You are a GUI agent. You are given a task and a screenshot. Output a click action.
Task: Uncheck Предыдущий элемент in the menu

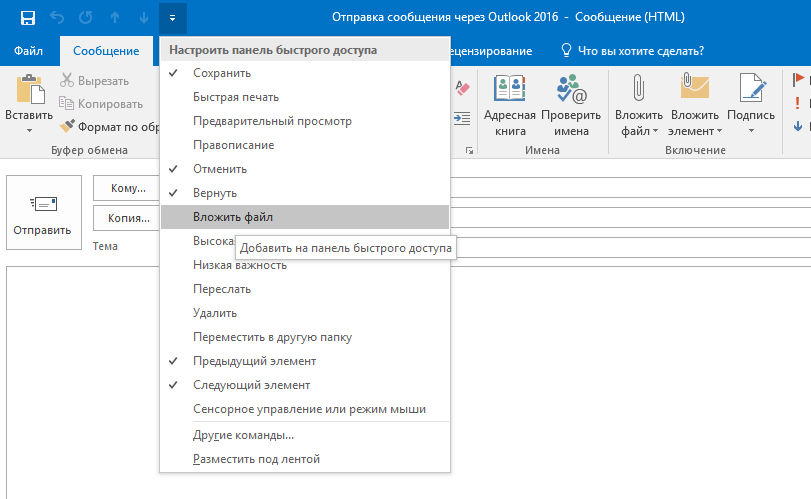tap(254, 361)
